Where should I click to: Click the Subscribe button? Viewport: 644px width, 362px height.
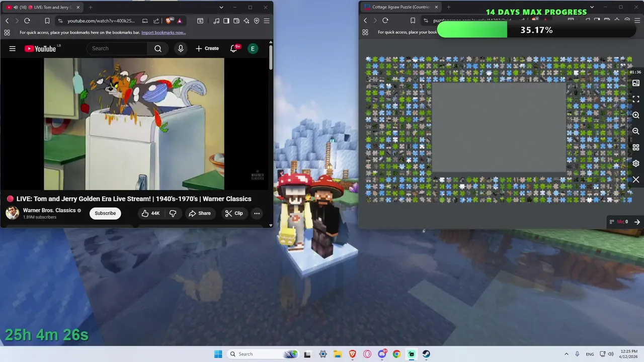[105, 213]
